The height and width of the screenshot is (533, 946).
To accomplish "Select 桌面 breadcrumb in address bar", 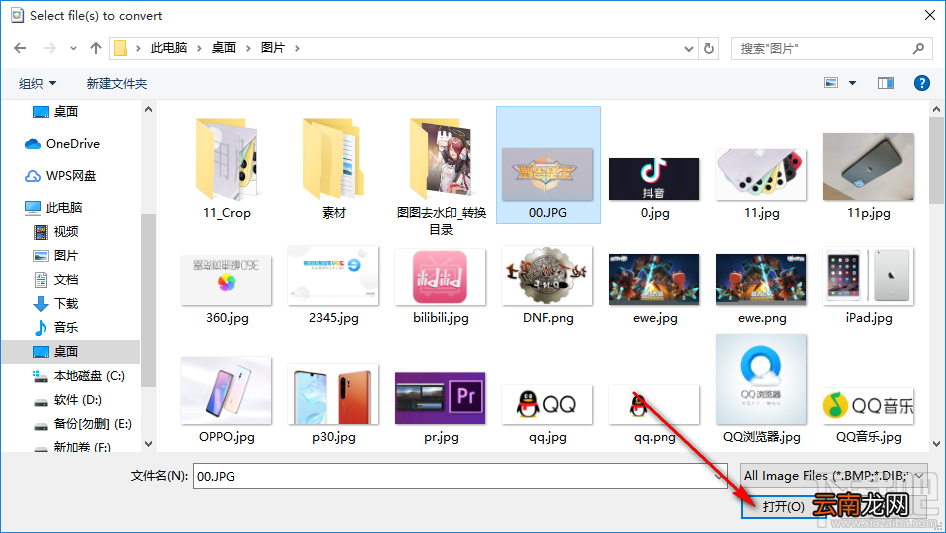I will pos(224,48).
